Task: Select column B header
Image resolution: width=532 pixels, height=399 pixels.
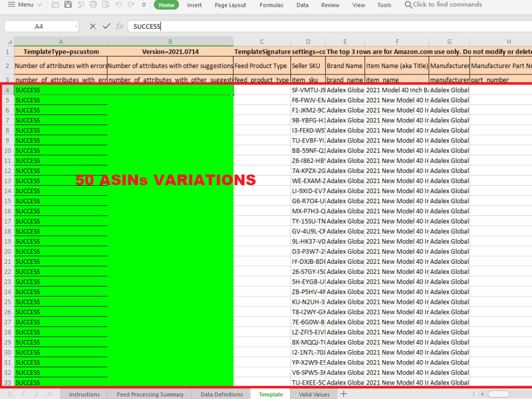Action: pyautogui.click(x=170, y=41)
